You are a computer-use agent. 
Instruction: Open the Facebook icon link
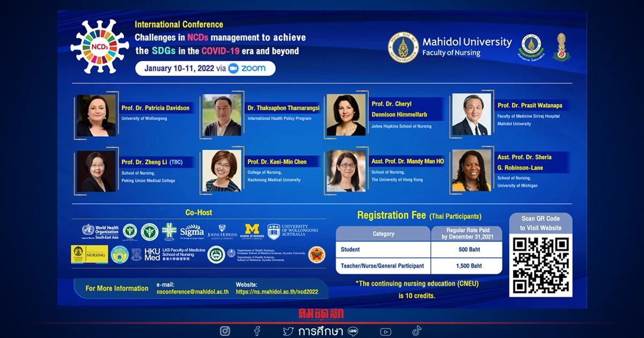point(257,331)
